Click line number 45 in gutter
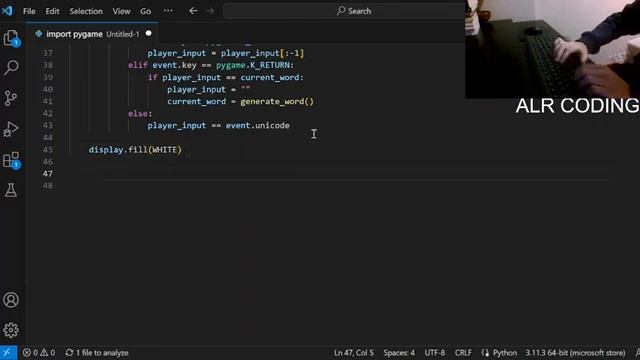640x360 pixels. (x=48, y=150)
